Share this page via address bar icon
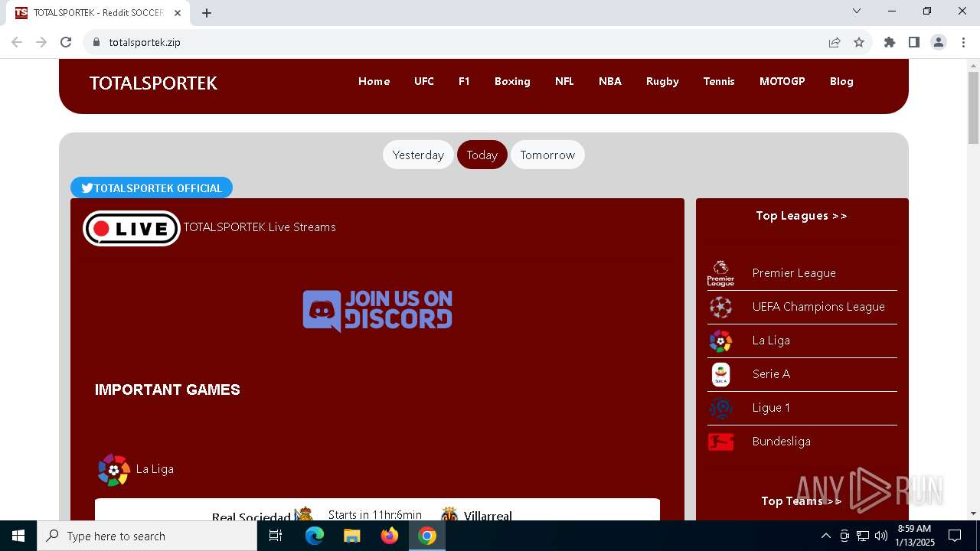The height and width of the screenshot is (551, 980). (835, 42)
